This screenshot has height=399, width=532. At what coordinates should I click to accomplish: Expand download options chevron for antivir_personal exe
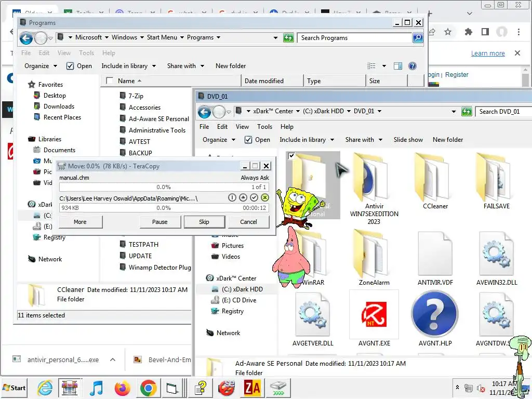(x=113, y=360)
